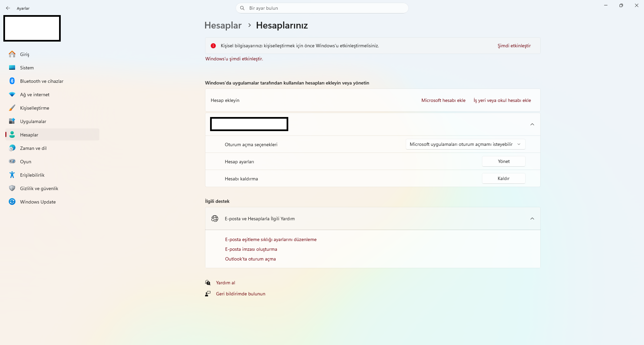Click Yardım al link
Screen dimensions: 644x345
[226, 283]
